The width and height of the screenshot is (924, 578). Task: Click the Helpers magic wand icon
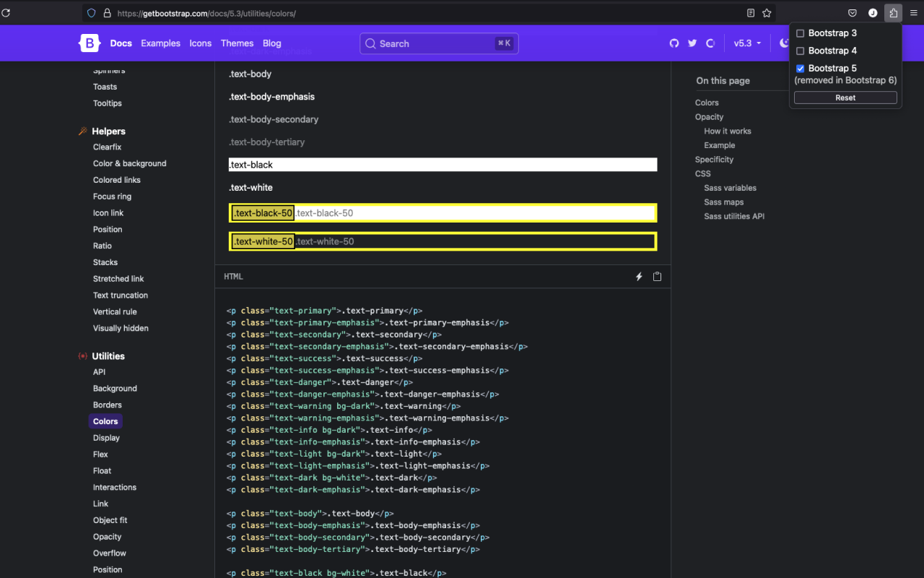pyautogui.click(x=83, y=131)
